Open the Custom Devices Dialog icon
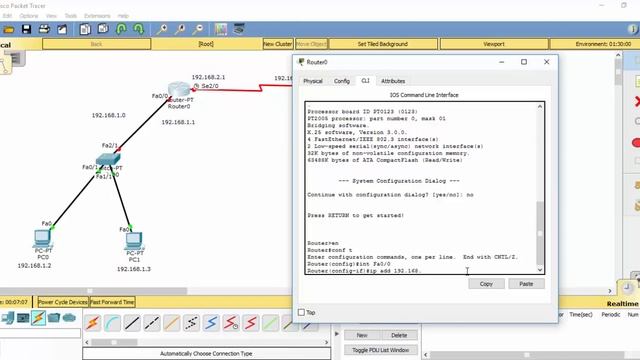Screen dimensions: 640x360 pyautogui.click(x=239, y=29)
